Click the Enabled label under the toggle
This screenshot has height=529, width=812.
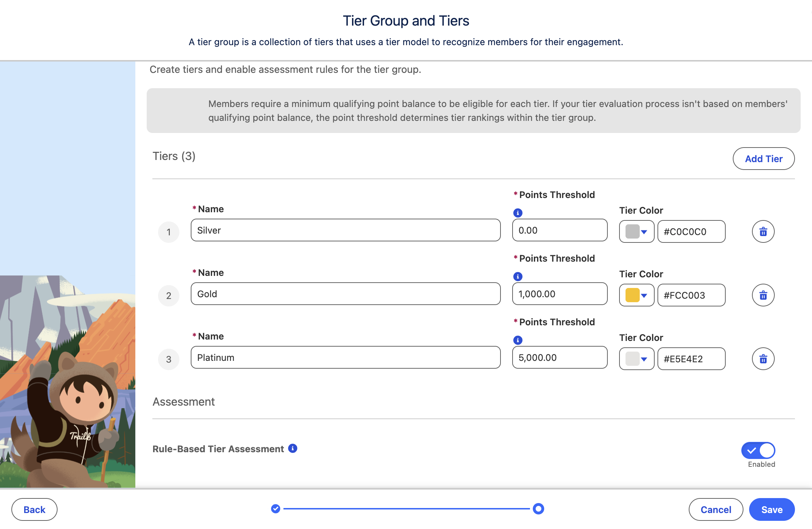pos(762,464)
